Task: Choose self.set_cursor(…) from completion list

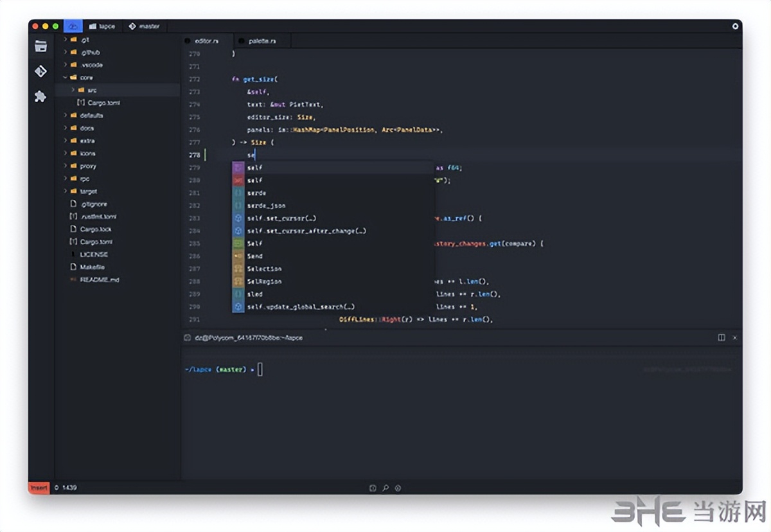Action: pyautogui.click(x=333, y=218)
